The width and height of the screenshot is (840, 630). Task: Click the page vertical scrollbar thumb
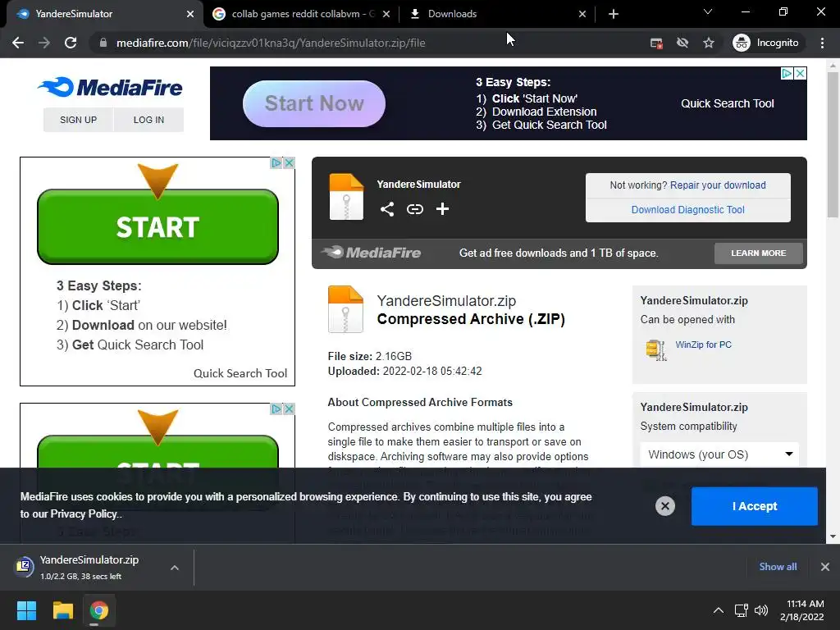(x=833, y=144)
